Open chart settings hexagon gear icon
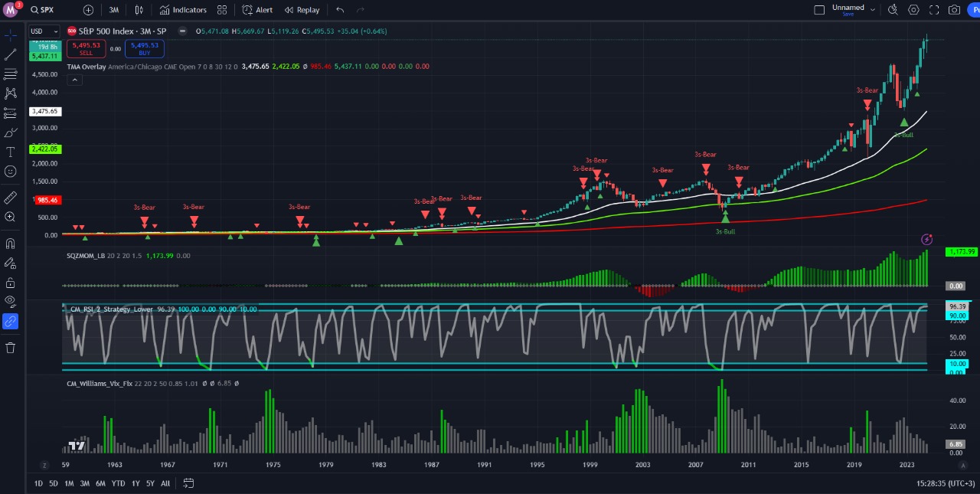The height and width of the screenshot is (494, 980). click(913, 10)
